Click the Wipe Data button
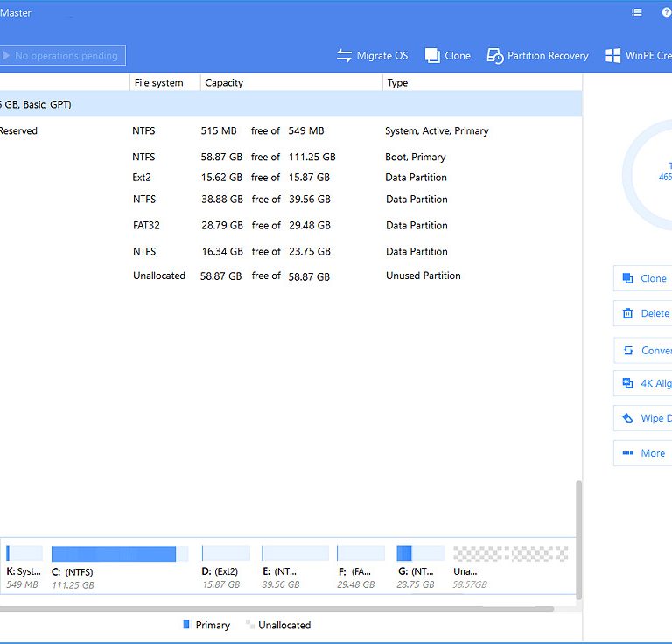This screenshot has width=672, height=644. pyautogui.click(x=643, y=418)
